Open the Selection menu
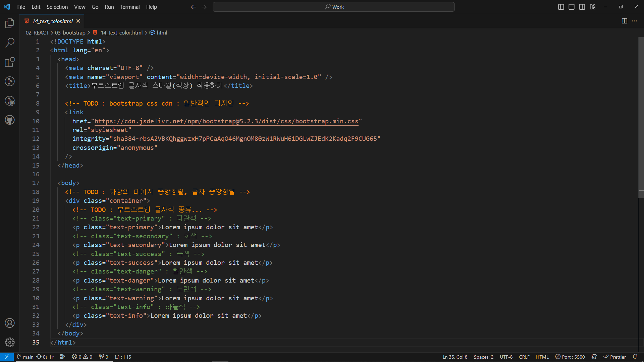The image size is (644, 362). click(x=57, y=7)
